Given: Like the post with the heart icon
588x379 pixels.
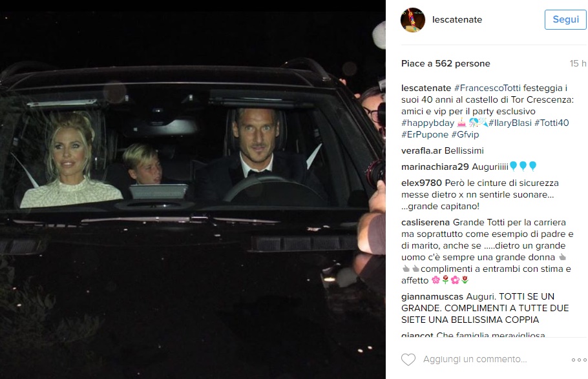Looking at the screenshot, I should click(x=408, y=360).
